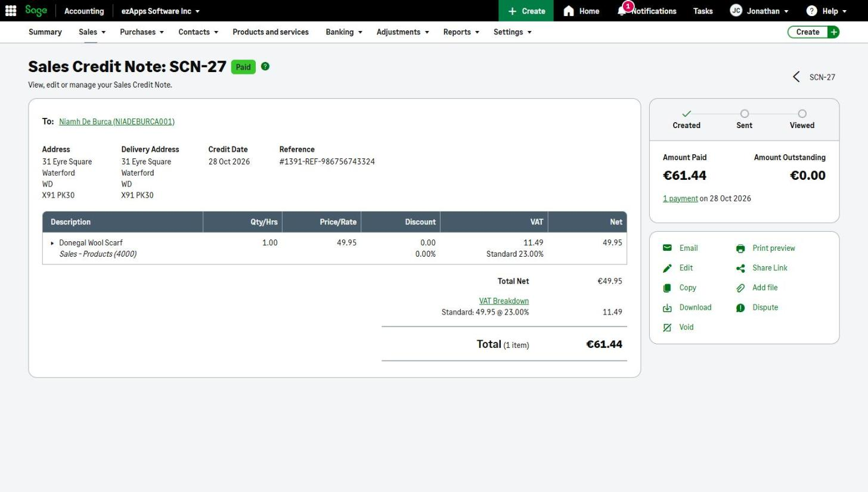Open the Niamh De Burca contact link
The width and height of the screenshot is (868, 492).
[117, 122]
